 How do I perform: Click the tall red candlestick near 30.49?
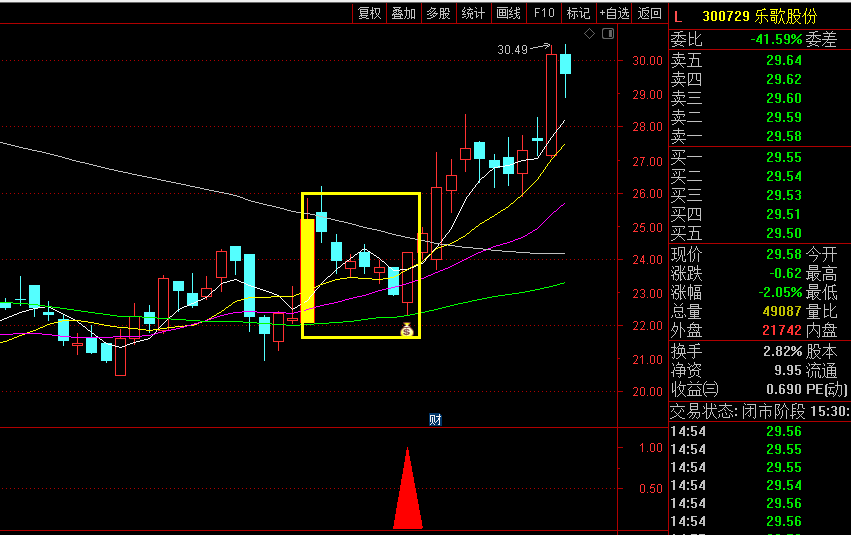click(551, 105)
